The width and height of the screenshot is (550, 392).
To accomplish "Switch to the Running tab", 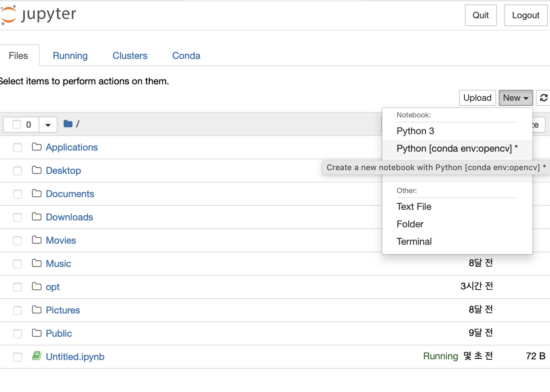I will coord(70,55).
